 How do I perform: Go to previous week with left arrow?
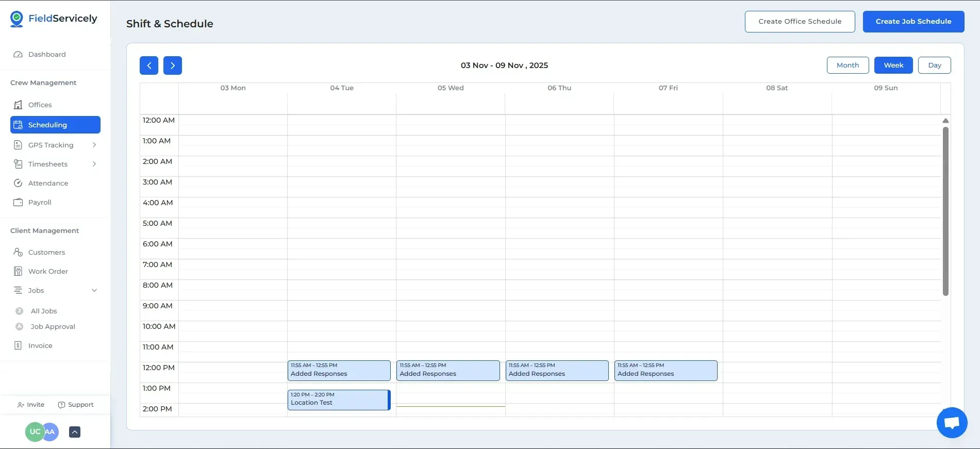[149, 65]
